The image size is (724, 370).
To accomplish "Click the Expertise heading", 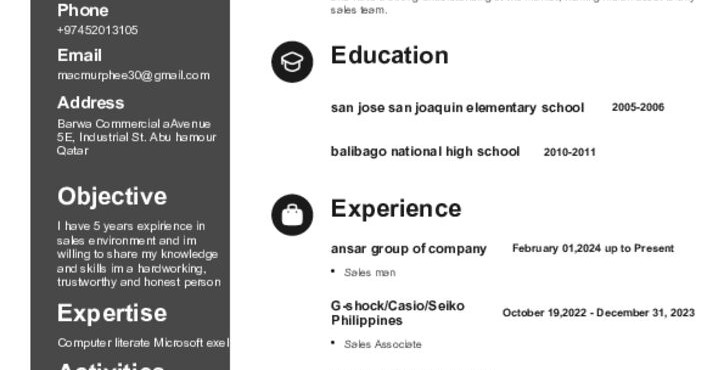I will pyautogui.click(x=112, y=313).
